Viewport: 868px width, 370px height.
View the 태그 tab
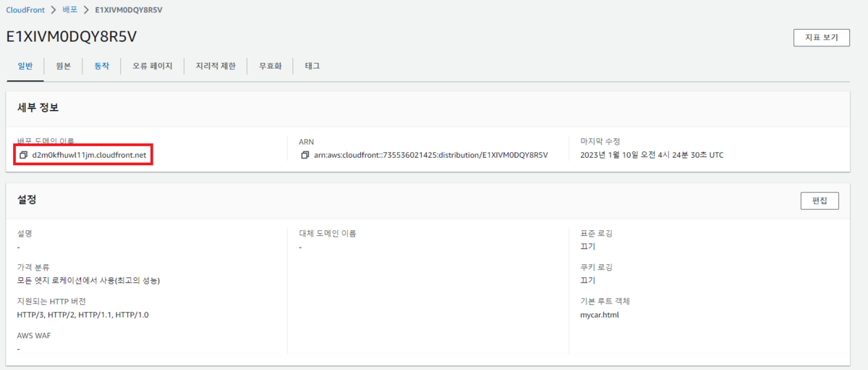pos(312,66)
